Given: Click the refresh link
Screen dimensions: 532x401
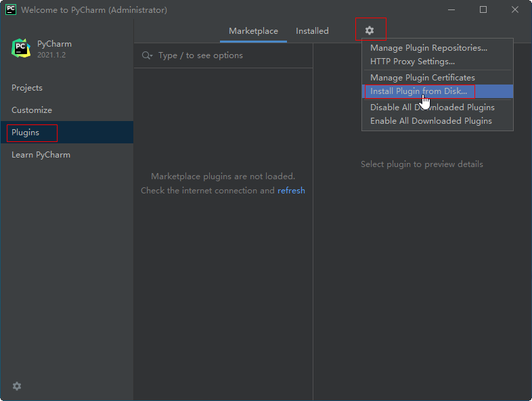Looking at the screenshot, I should [291, 191].
